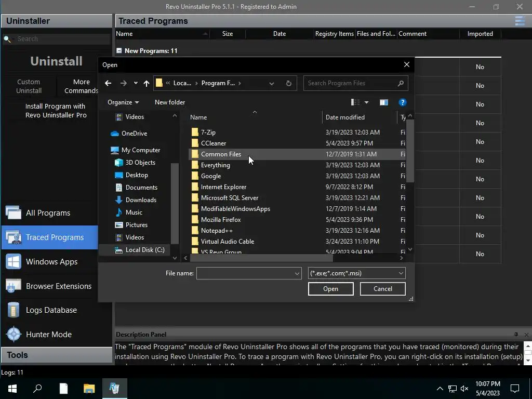The width and height of the screenshot is (532, 399).
Task: Open Browser Extensions module
Action: click(49, 286)
